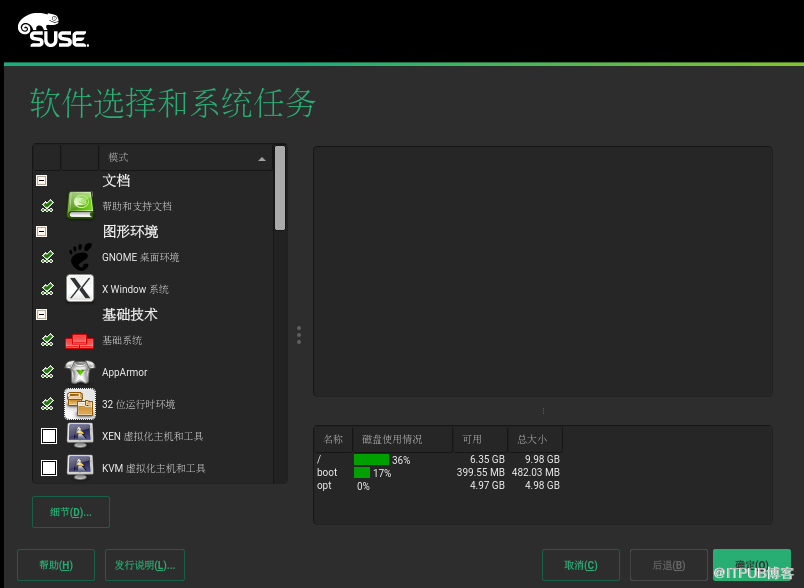Click the GNOME 桌面环境 footprint icon
The height and width of the screenshot is (588, 804).
pos(80,257)
